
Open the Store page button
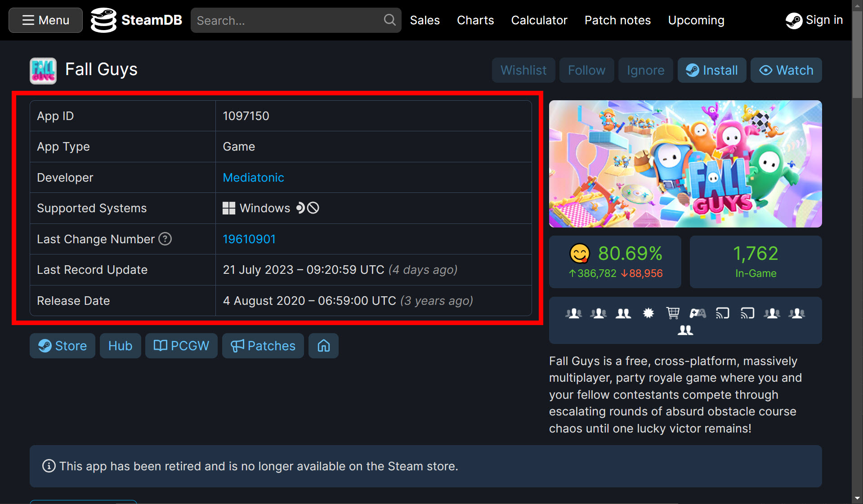click(63, 346)
